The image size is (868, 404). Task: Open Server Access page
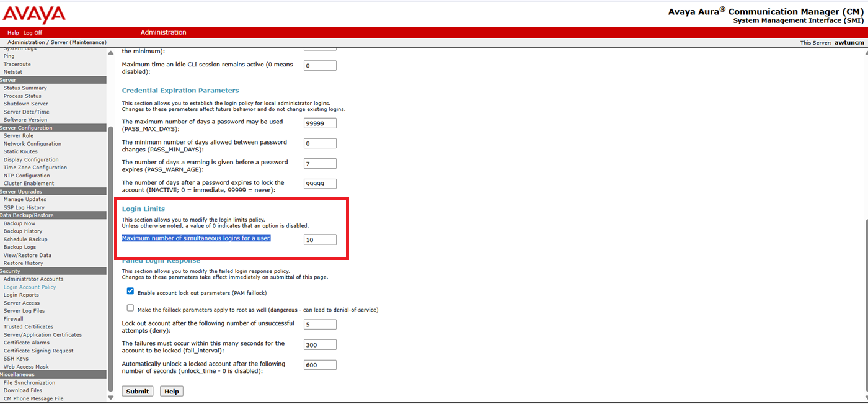[x=22, y=303]
